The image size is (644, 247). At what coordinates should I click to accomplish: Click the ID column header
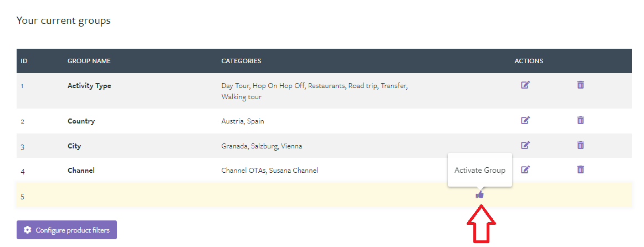pos(24,61)
